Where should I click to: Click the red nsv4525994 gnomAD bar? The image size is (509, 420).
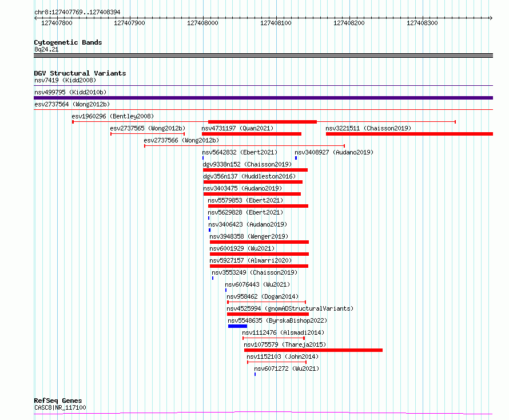click(268, 314)
